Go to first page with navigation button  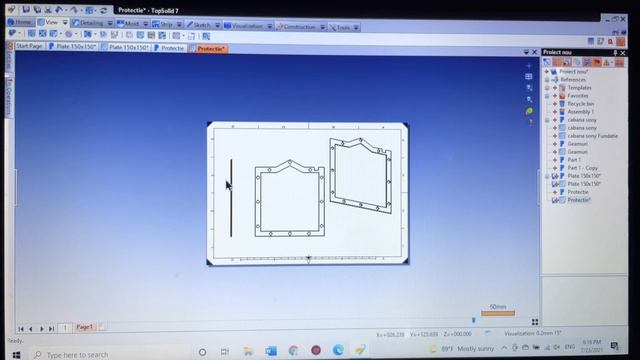point(21,329)
